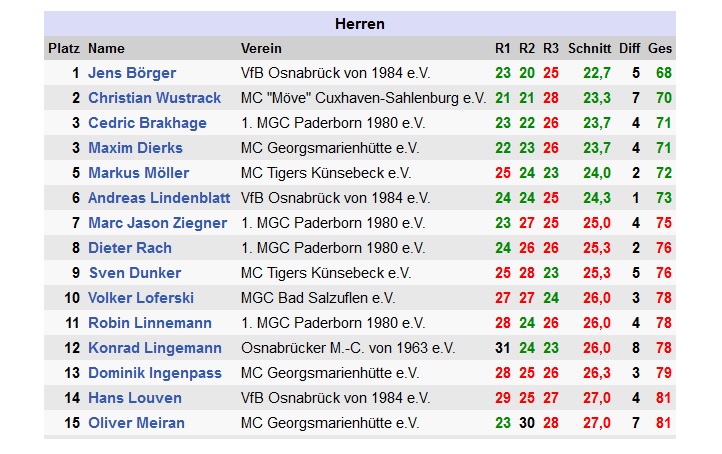
Task: Open Dieter Rach player link
Action: pos(130,248)
